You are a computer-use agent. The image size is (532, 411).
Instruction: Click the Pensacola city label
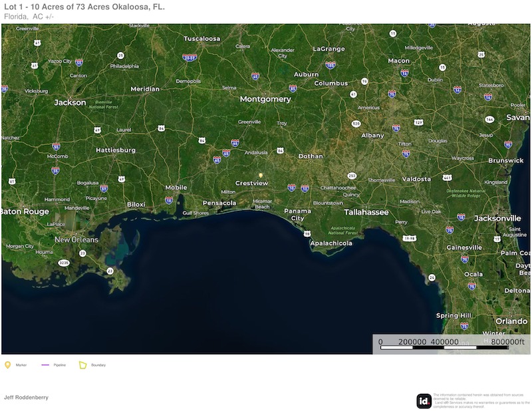click(219, 203)
